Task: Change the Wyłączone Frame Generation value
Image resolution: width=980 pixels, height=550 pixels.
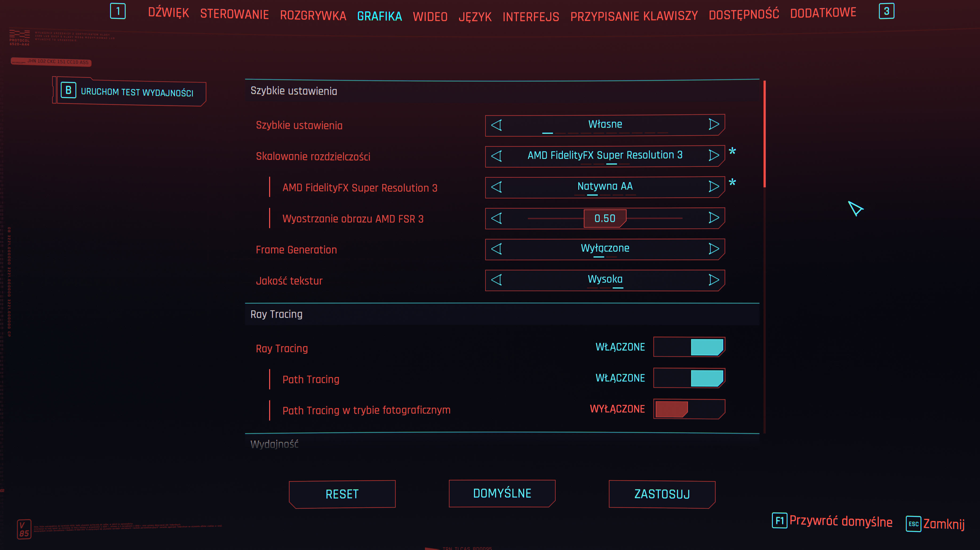Action: 605,248
